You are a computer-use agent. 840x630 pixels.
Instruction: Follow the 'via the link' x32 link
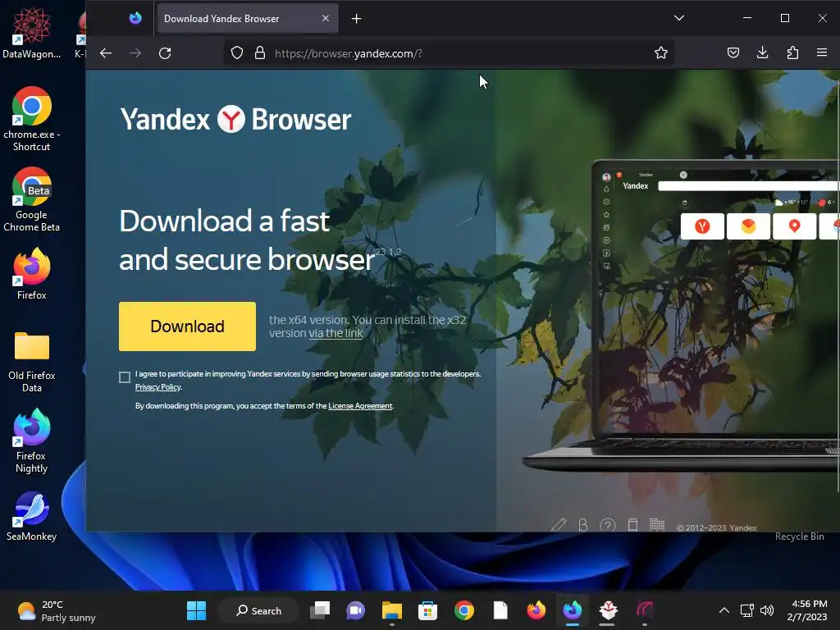pos(336,333)
